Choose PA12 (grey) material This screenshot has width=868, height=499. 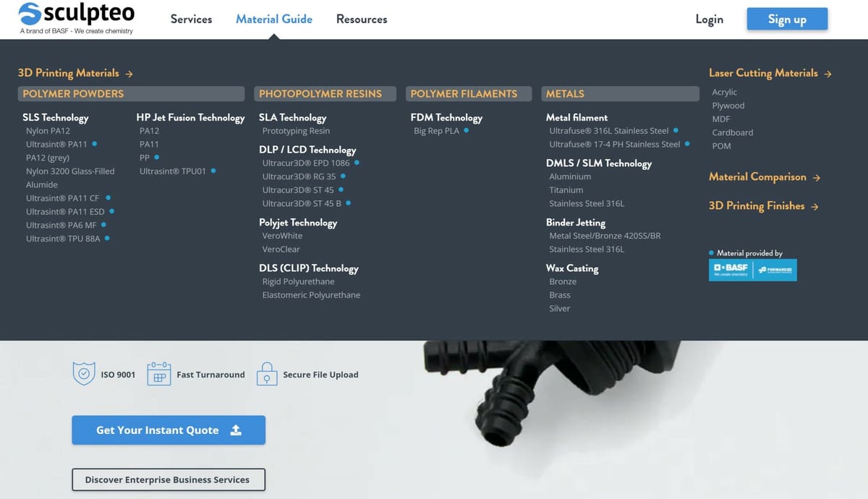(48, 158)
